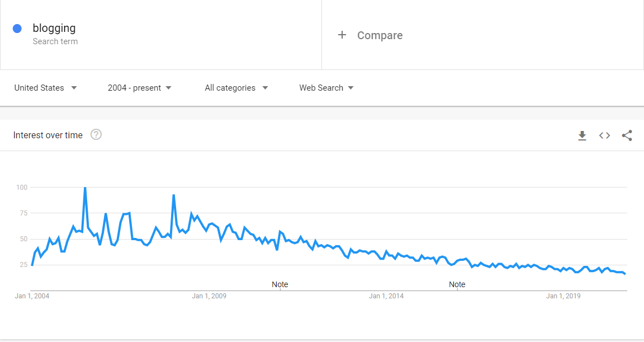Share the interest over time chart
The image size is (644, 342).
point(627,135)
